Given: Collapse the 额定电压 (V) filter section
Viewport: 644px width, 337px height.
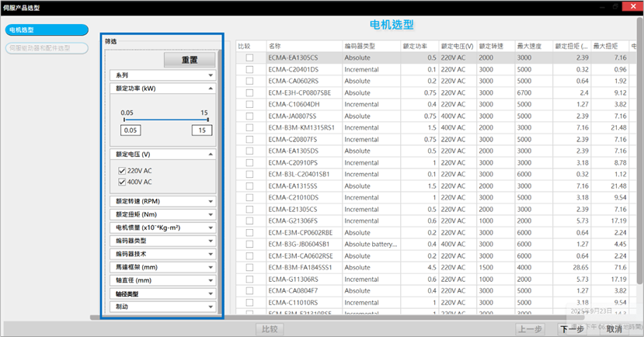Looking at the screenshot, I should 162,155.
